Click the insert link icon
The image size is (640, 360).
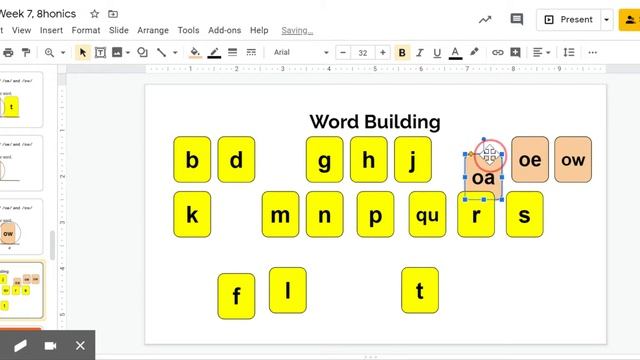point(497,53)
